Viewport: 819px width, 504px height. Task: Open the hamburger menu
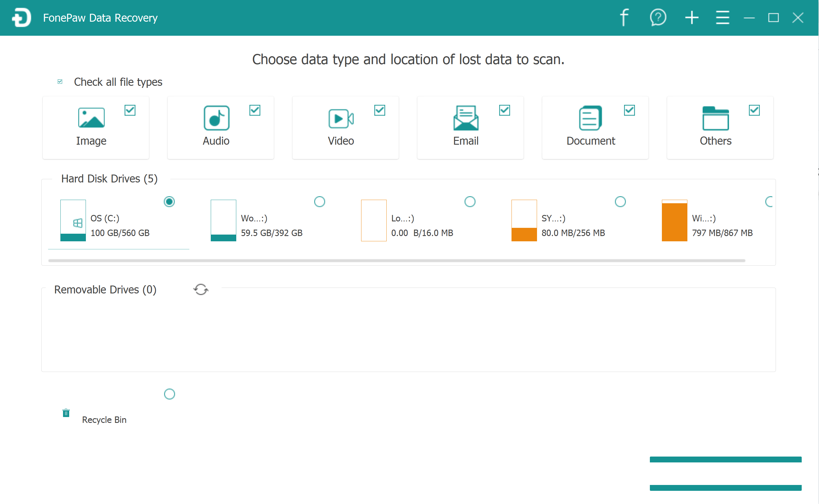[722, 17]
